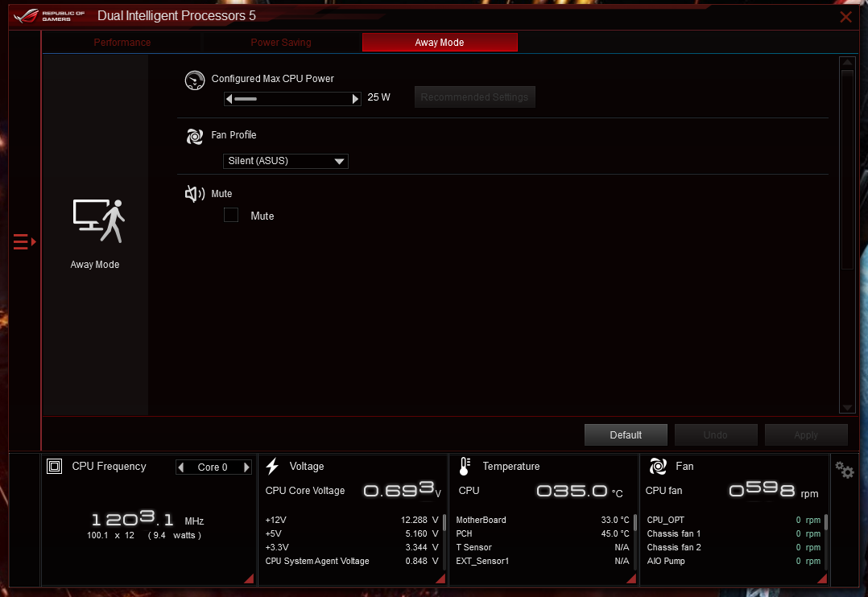Switch to the Power Saving tab
Screen dimensions: 868x597
[x=281, y=43]
